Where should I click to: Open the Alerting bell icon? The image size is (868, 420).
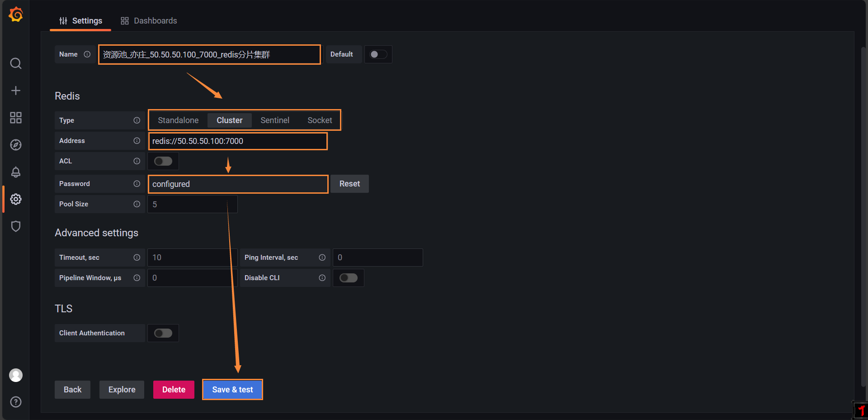pos(16,172)
